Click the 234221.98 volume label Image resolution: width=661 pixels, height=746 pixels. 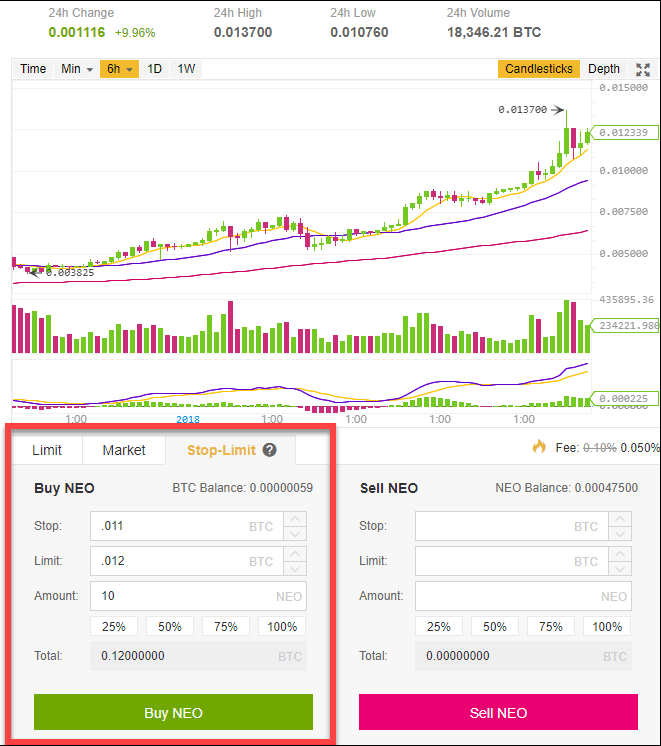(x=625, y=326)
